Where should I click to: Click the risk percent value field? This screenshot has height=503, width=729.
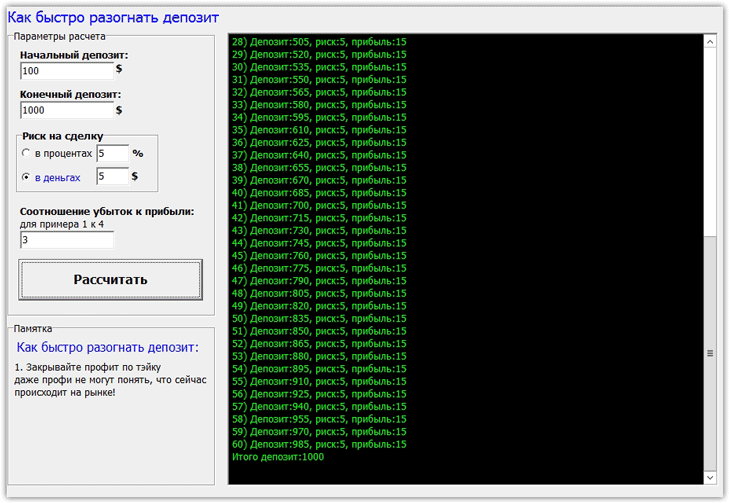pyautogui.click(x=112, y=154)
